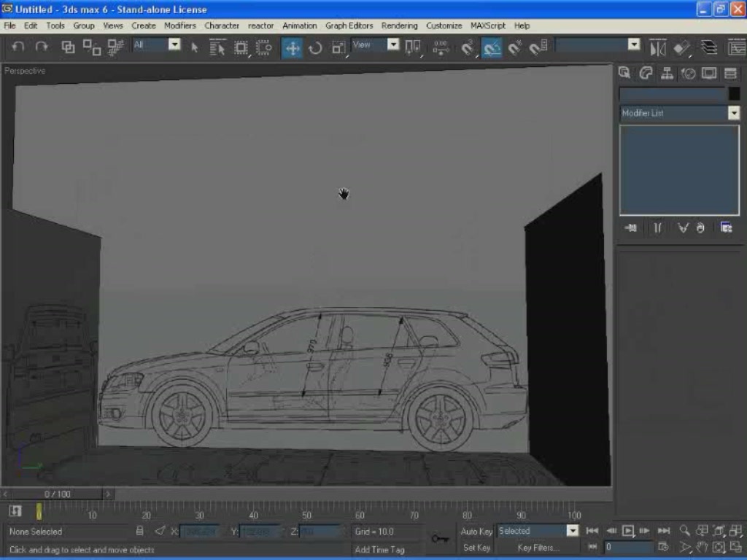Open the selection filter 'All' dropdown
The image size is (747, 560).
174,44
